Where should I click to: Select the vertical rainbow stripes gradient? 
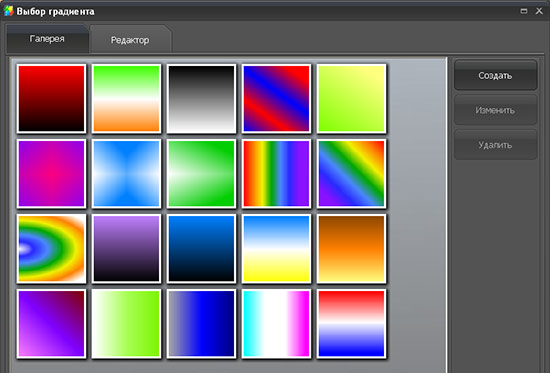(276, 173)
